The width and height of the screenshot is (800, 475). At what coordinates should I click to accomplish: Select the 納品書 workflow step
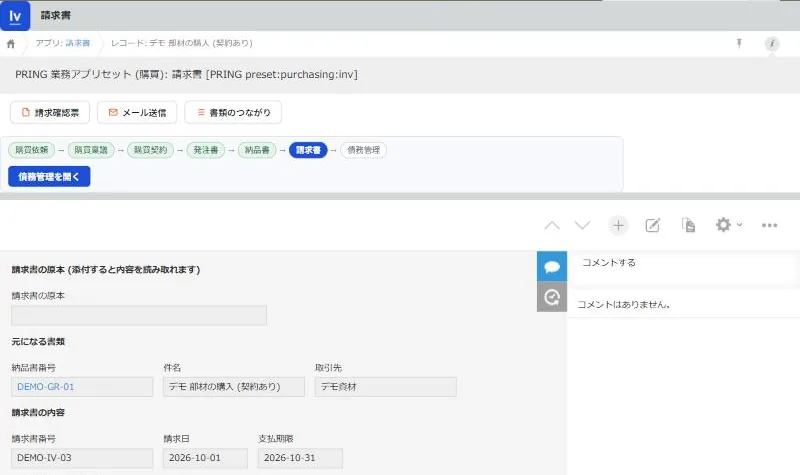[257, 150]
